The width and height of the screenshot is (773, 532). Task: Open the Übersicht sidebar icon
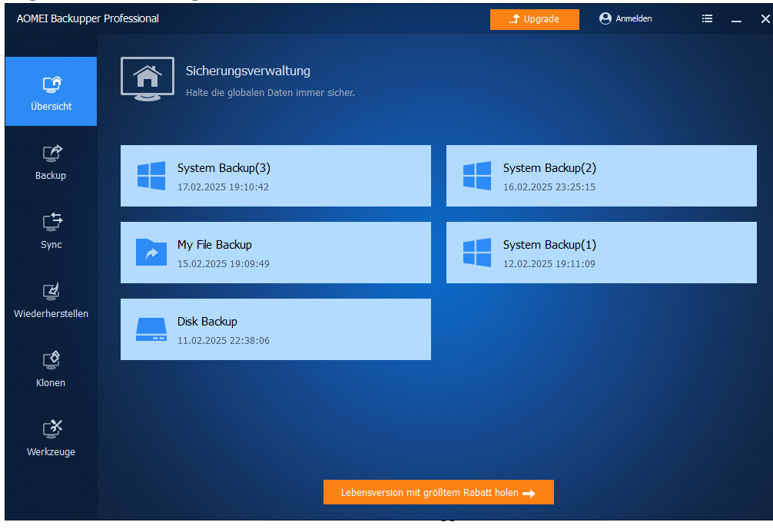[51, 84]
